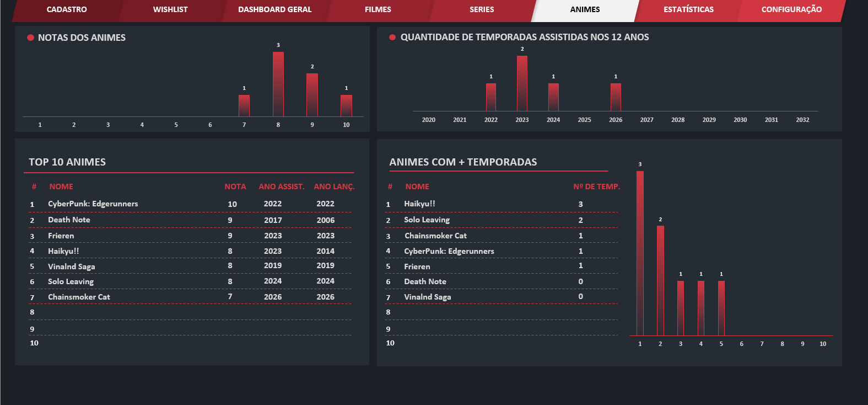Click the season count 3 for Haikyu!!
Image resolution: width=868 pixels, height=405 pixels.
[581, 204]
